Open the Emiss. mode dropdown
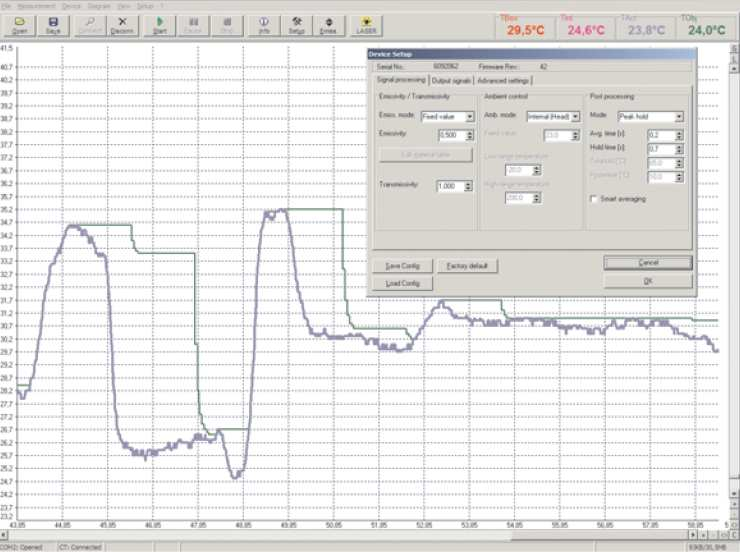Screen dimensions: 740x552 tap(470, 116)
